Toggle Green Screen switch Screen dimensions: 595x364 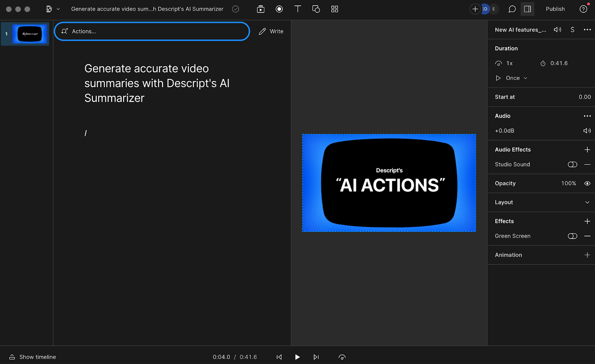tap(572, 236)
